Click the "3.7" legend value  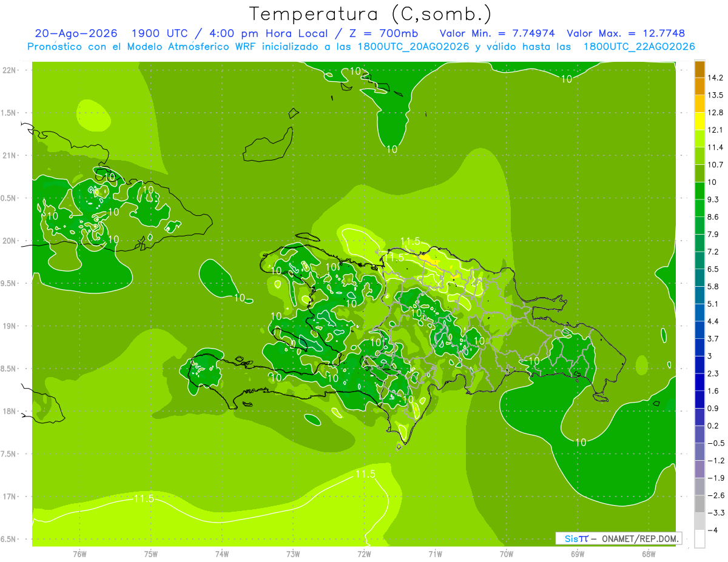713,339
